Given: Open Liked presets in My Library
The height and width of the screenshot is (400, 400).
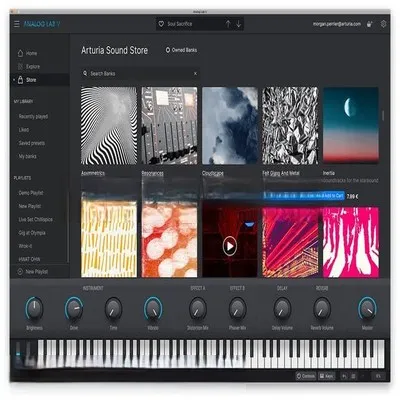Looking at the screenshot, I should point(24,130).
